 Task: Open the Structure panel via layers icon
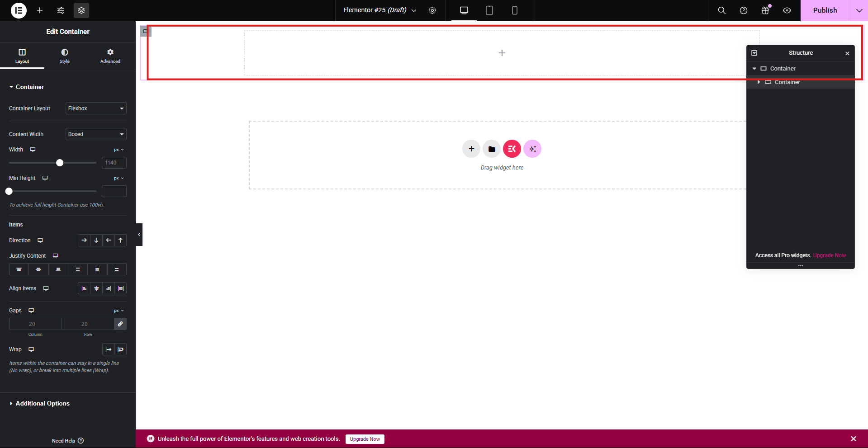tap(81, 10)
